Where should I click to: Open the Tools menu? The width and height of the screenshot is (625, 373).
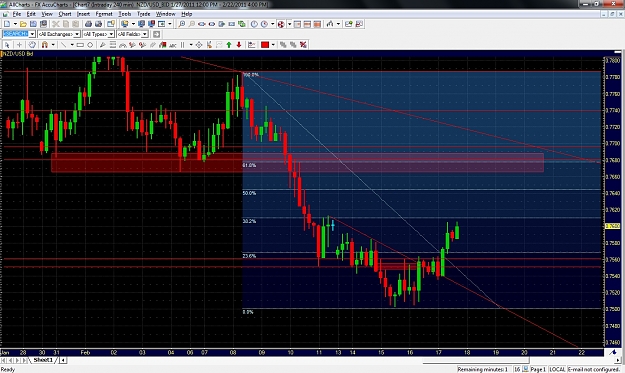tap(124, 14)
